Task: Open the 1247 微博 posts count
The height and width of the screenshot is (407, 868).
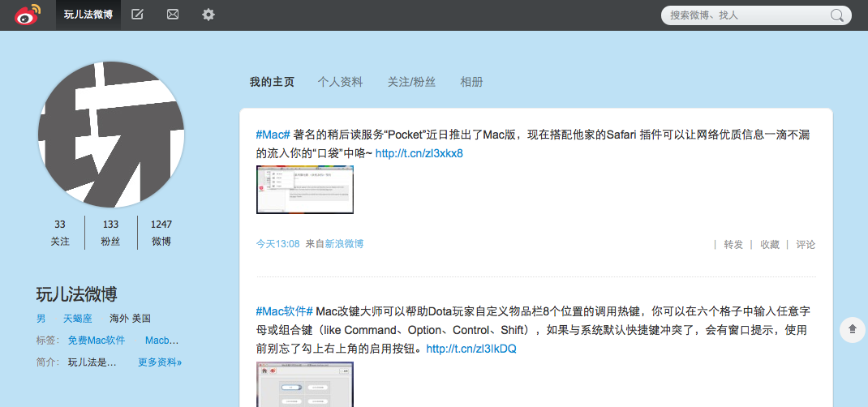Action: tap(161, 233)
